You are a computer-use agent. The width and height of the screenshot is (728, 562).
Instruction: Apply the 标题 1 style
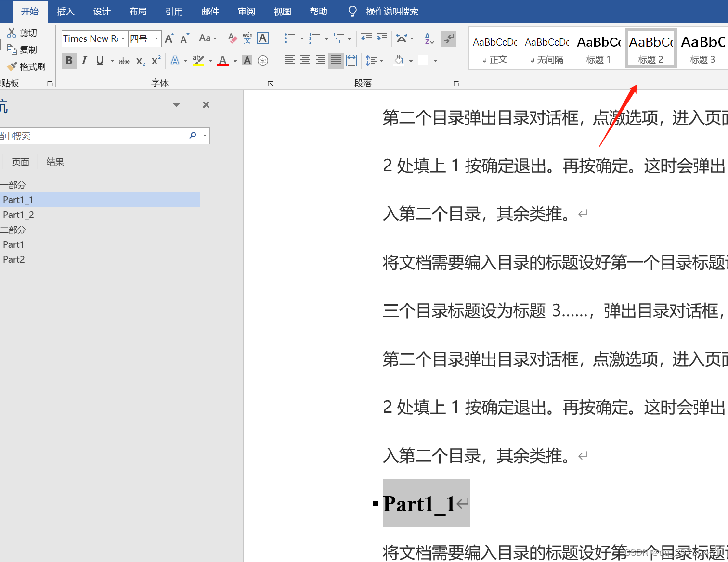599,49
